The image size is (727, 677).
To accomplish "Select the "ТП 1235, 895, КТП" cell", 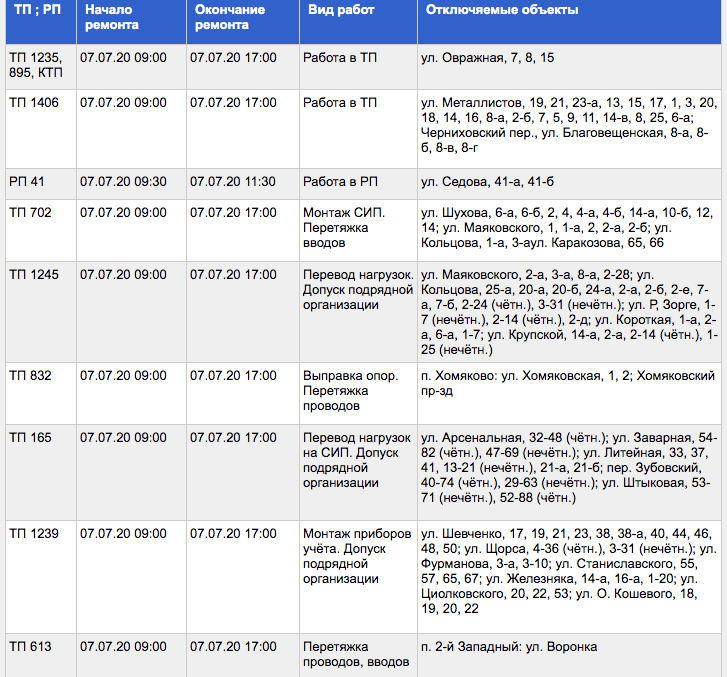I will coord(38,65).
